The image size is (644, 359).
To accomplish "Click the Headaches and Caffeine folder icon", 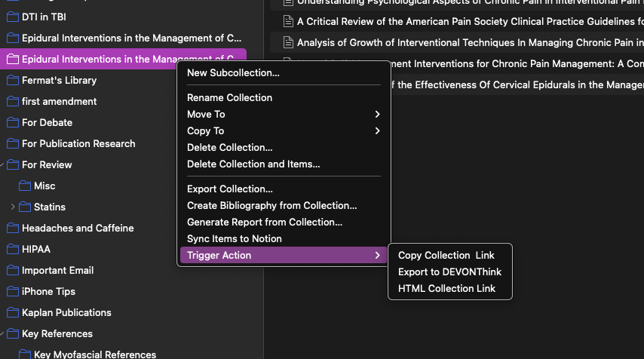I will [13, 228].
